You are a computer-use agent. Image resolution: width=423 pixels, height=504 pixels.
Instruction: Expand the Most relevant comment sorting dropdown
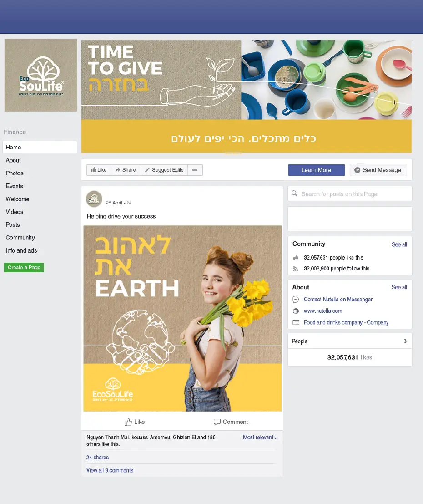(x=260, y=438)
